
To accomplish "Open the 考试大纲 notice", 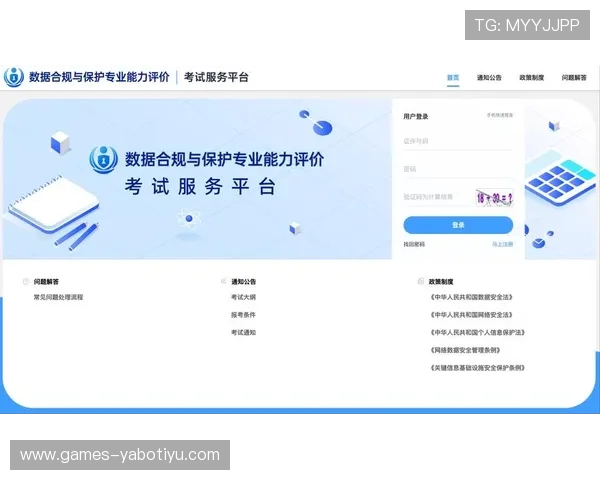I will [243, 297].
